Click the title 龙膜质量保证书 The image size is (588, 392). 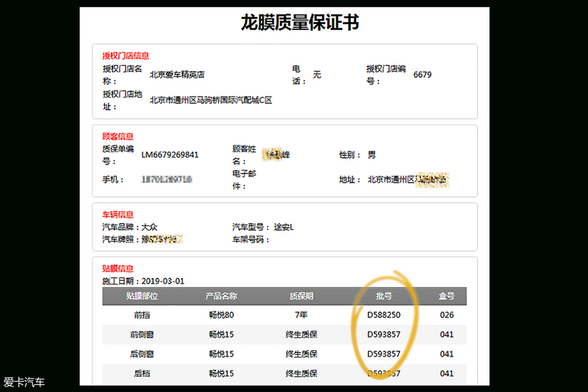coord(300,22)
